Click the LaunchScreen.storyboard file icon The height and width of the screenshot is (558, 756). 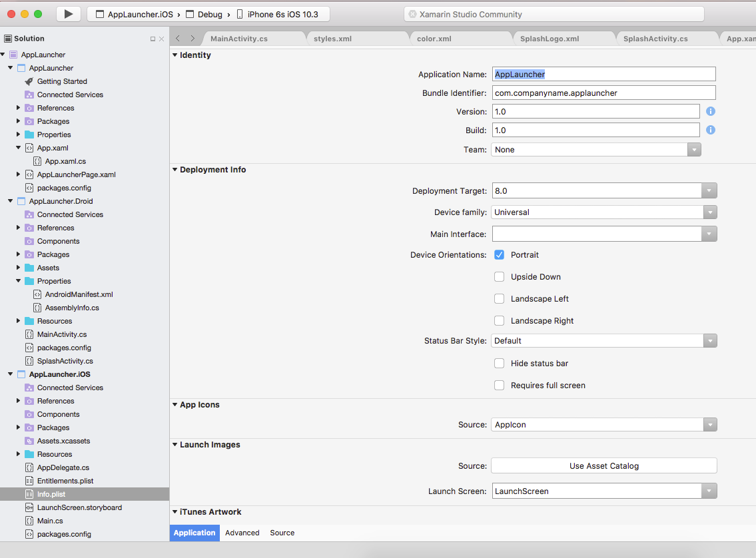[29, 507]
